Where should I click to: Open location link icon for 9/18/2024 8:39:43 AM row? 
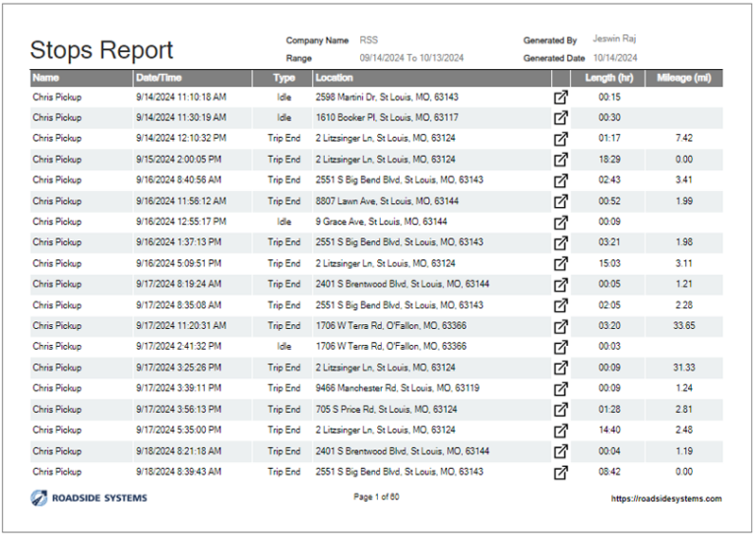pos(560,472)
